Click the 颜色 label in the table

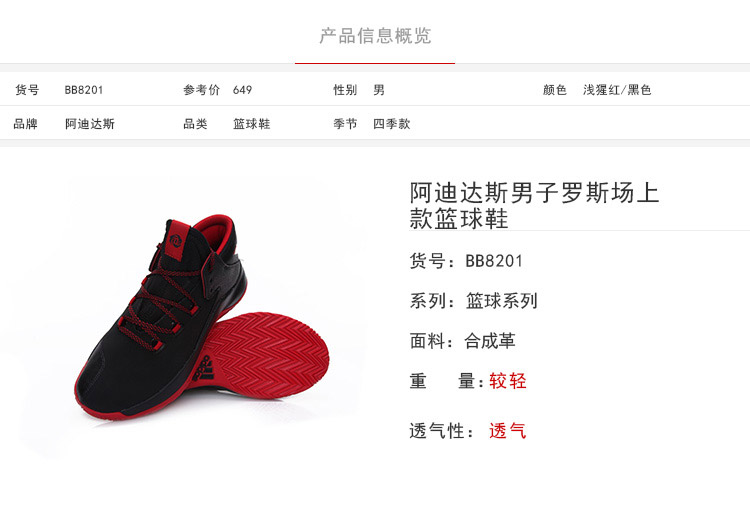point(555,89)
